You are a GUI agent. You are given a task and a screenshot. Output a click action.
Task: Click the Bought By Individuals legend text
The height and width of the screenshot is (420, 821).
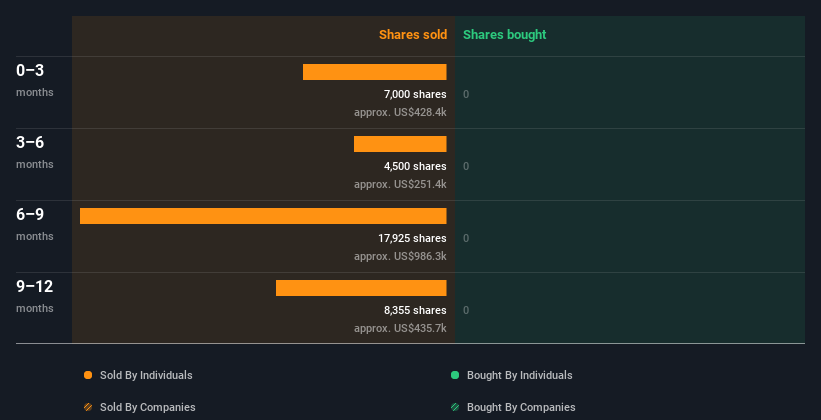[519, 375]
